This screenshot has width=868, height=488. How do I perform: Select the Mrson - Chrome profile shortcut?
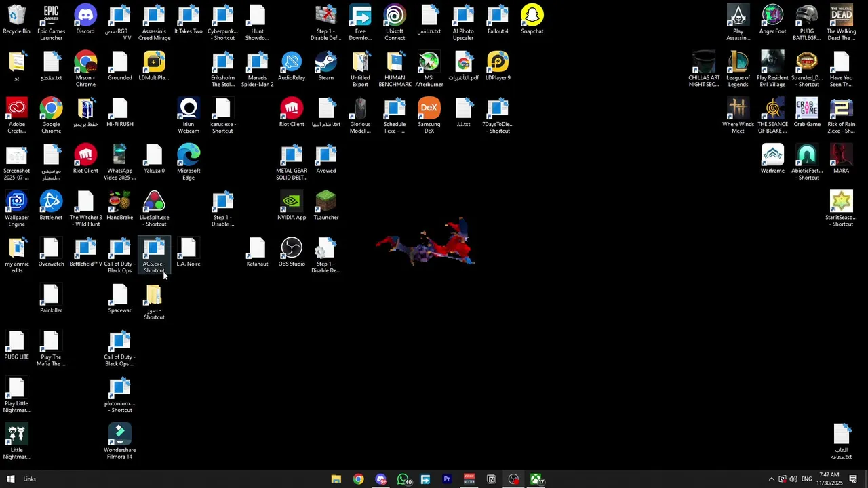[85, 70]
